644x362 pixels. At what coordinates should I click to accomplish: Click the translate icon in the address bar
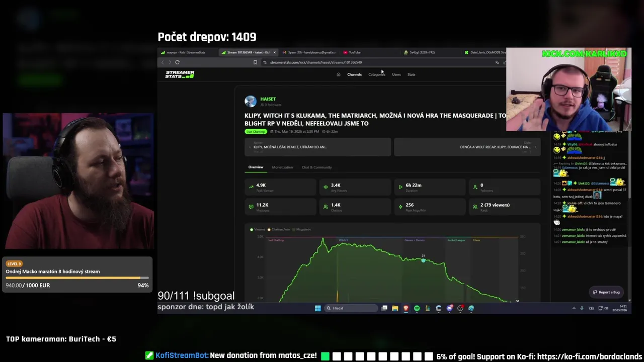pyautogui.click(x=497, y=62)
